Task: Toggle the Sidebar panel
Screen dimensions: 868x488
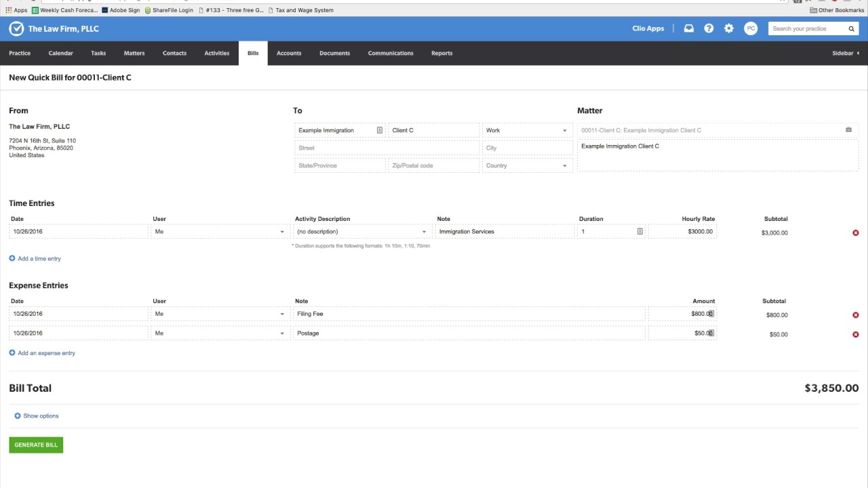Action: (x=846, y=53)
